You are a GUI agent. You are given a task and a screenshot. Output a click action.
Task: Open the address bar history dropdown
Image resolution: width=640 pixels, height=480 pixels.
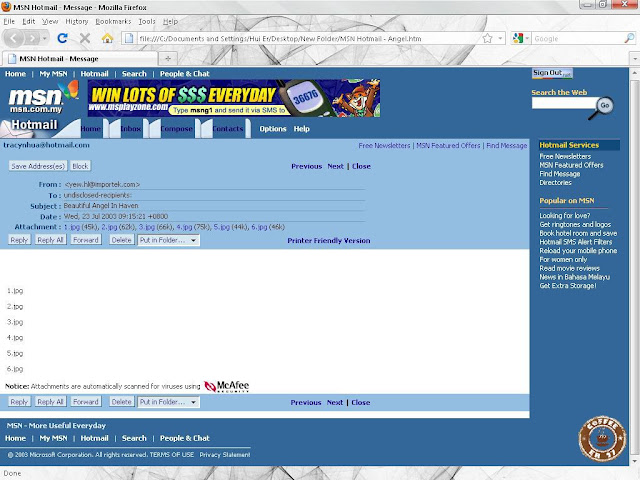pos(500,38)
